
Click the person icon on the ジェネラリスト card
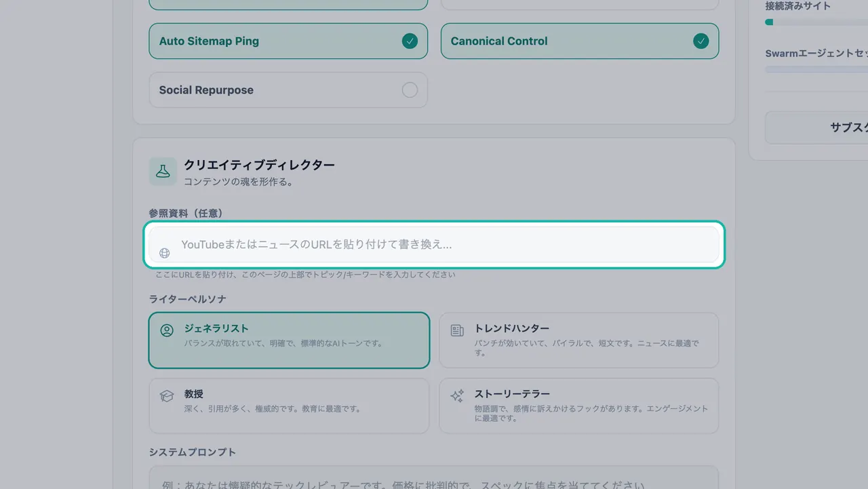167,330
